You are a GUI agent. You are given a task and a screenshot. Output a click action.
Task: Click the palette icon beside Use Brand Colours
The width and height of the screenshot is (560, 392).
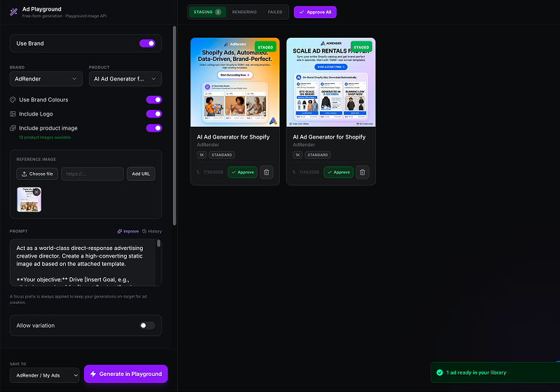[x=13, y=99]
